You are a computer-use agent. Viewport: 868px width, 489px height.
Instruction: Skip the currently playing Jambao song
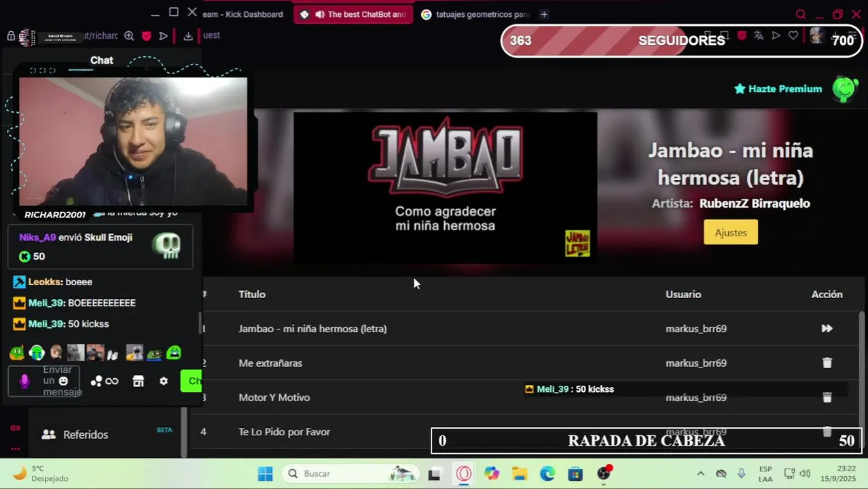click(827, 329)
